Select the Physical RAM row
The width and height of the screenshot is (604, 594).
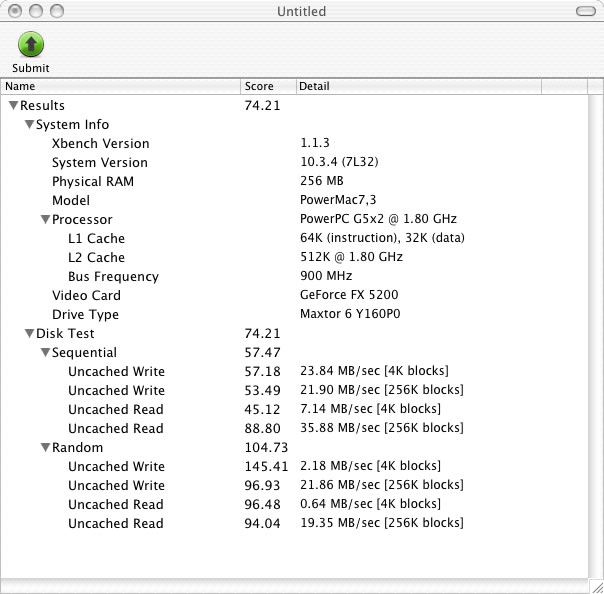tap(294, 181)
